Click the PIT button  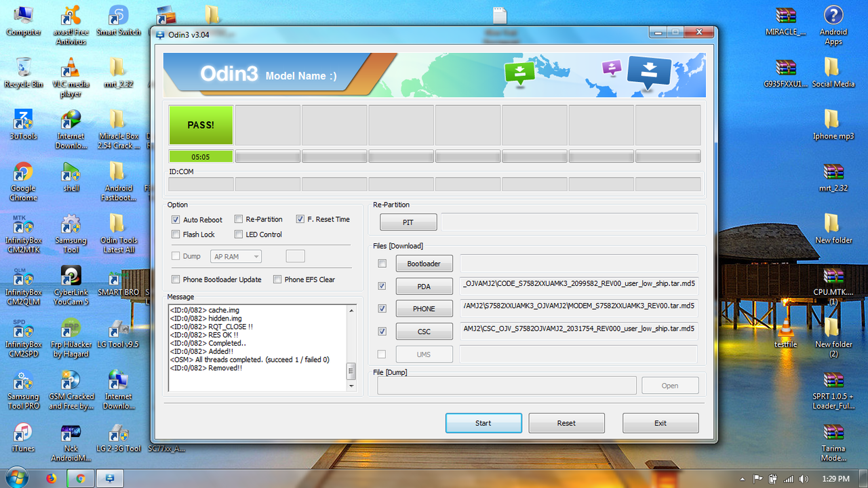click(408, 222)
